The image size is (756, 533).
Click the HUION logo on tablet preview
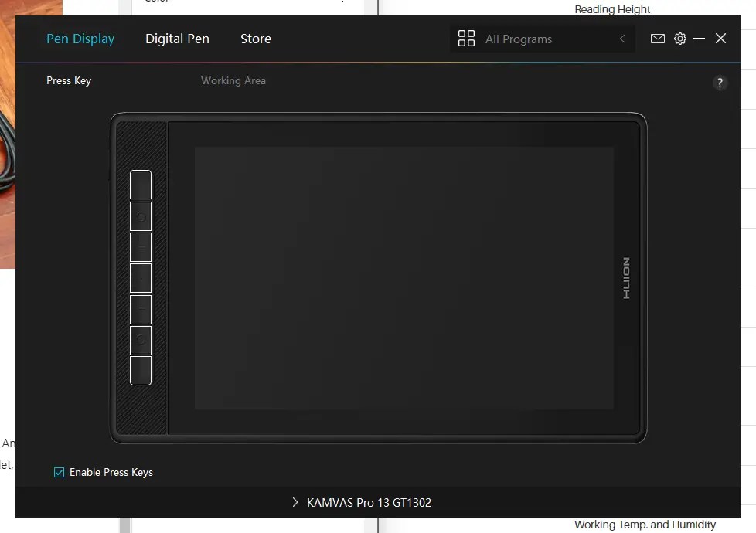pyautogui.click(x=625, y=277)
